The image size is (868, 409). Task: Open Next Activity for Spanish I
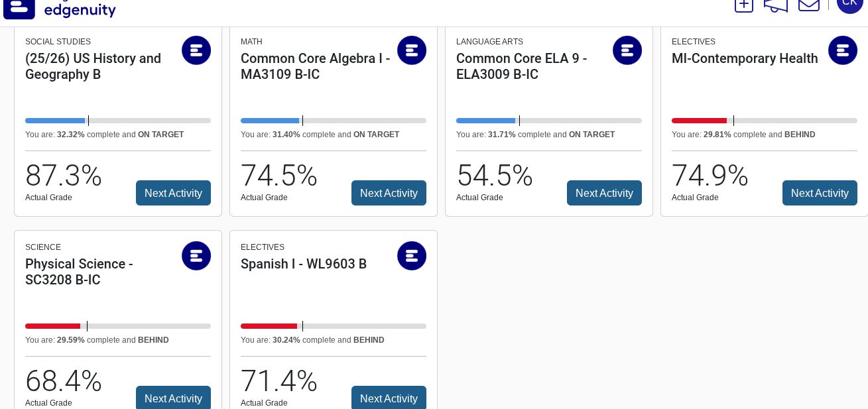[x=389, y=398]
